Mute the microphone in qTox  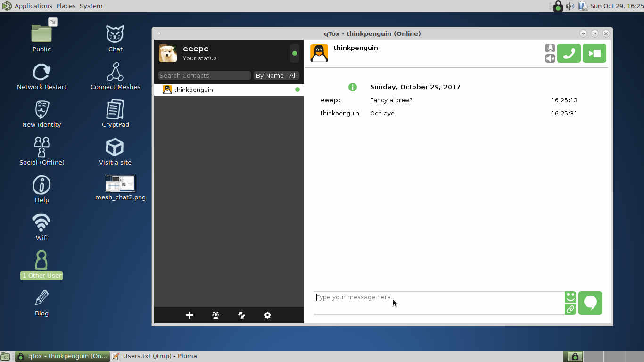(550, 48)
